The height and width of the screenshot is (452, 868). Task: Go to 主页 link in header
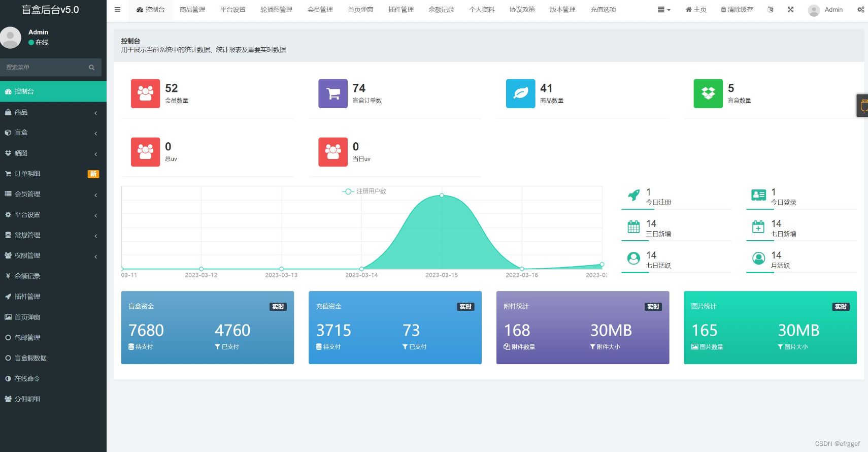point(695,10)
